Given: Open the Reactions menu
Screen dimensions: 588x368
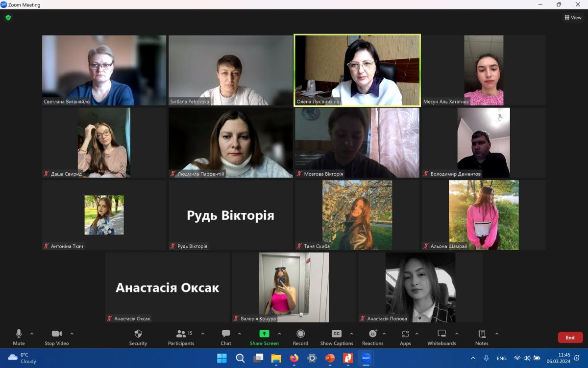Looking at the screenshot, I should pyautogui.click(x=372, y=337).
